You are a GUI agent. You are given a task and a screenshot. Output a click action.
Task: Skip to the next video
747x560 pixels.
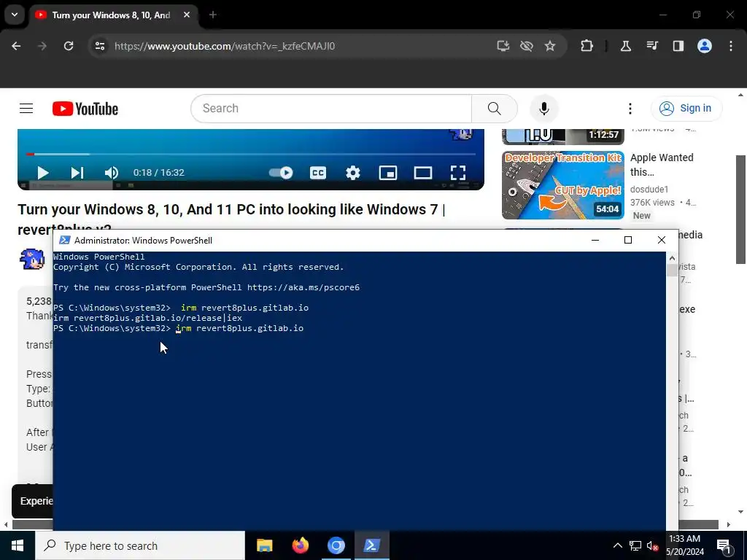(x=77, y=173)
